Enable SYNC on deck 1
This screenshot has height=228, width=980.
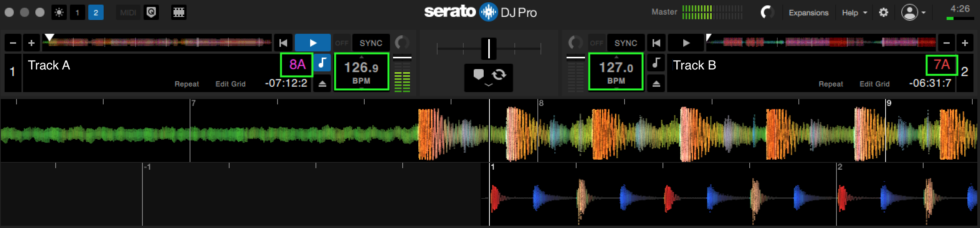tap(371, 43)
